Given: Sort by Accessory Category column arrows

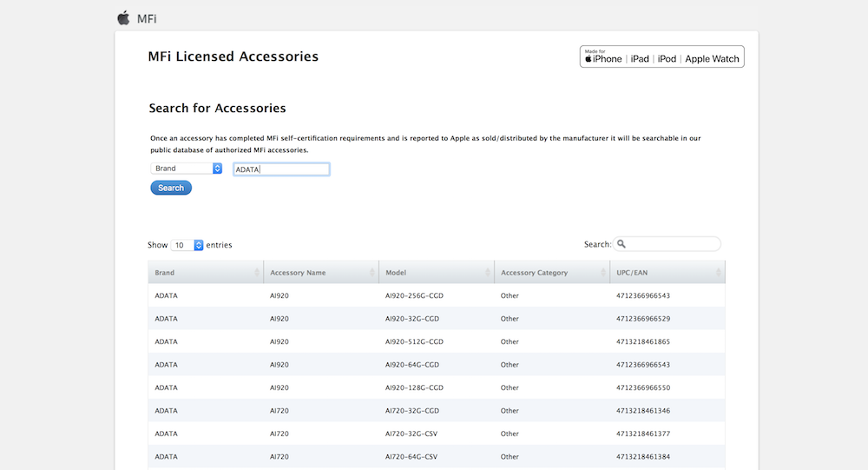Looking at the screenshot, I should pyautogui.click(x=603, y=272).
